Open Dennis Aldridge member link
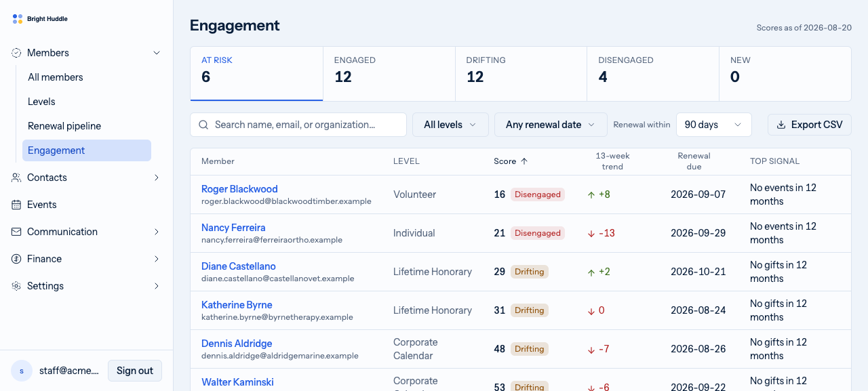 237,344
